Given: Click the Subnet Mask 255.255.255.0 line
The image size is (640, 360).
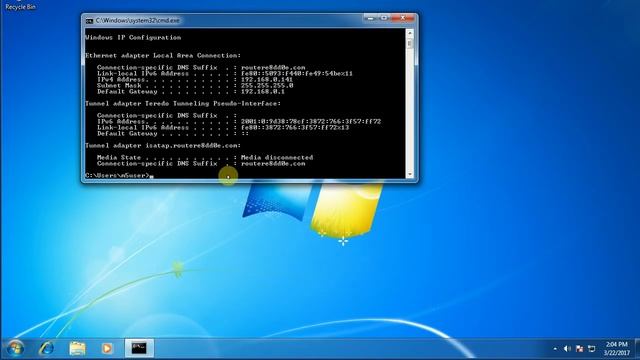Looking at the screenshot, I should tap(195, 86).
